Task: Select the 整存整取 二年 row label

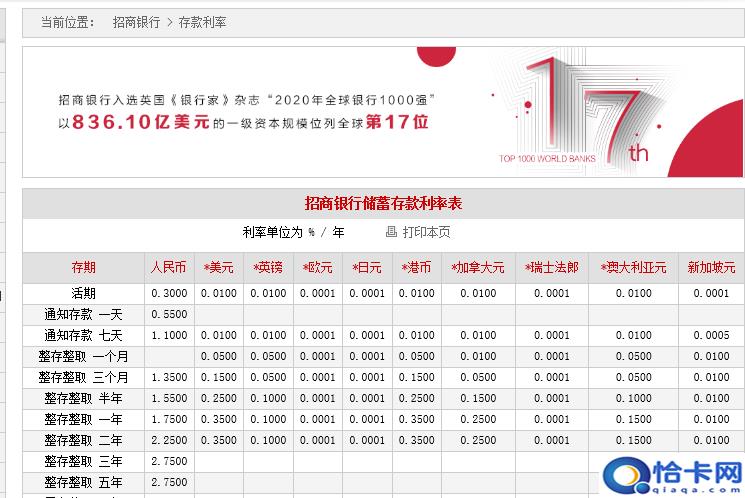Action: (84, 440)
